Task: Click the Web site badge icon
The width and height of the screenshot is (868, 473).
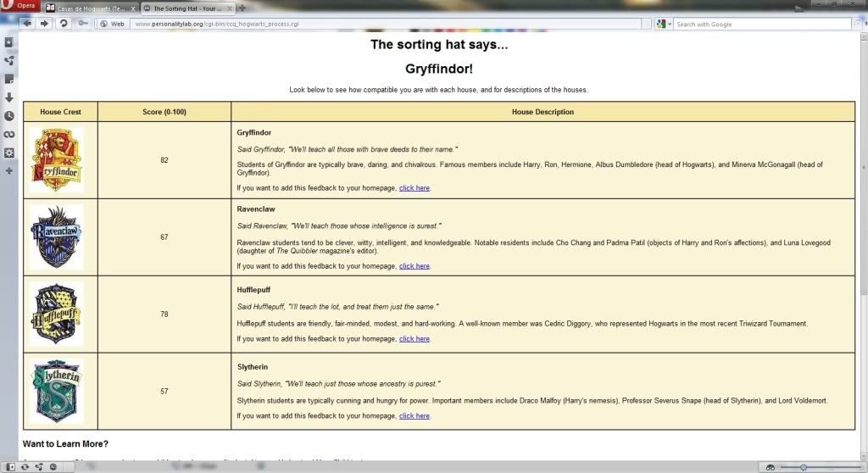Action: (x=113, y=24)
